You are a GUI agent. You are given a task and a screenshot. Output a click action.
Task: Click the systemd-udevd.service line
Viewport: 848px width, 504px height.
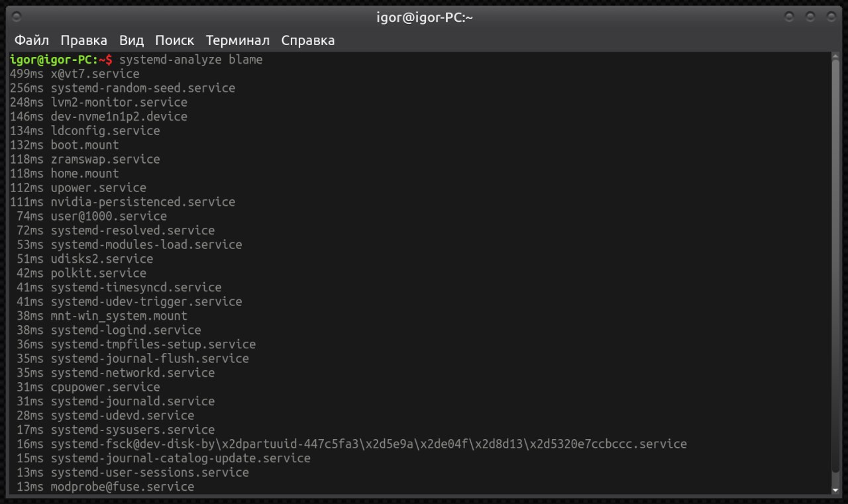105,416
